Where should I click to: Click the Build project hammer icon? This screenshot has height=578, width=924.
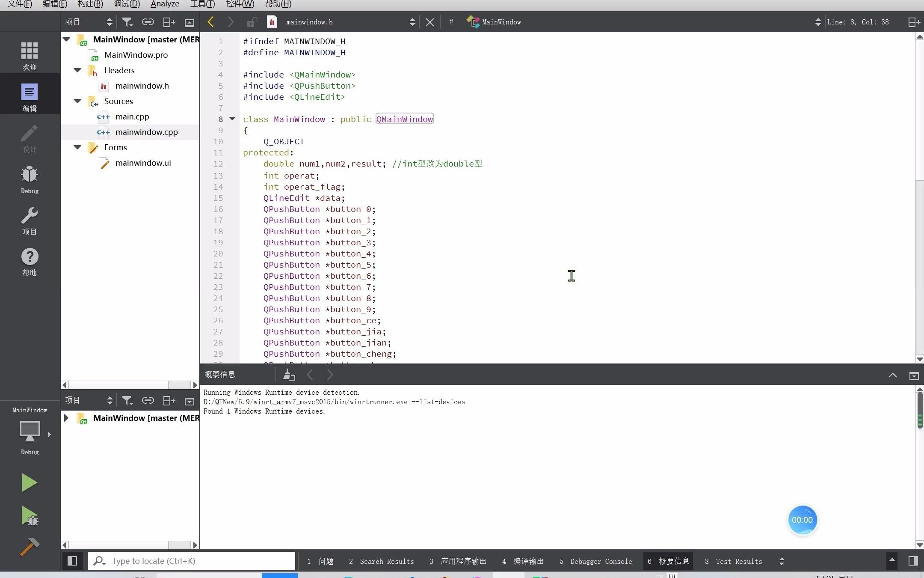(x=29, y=547)
